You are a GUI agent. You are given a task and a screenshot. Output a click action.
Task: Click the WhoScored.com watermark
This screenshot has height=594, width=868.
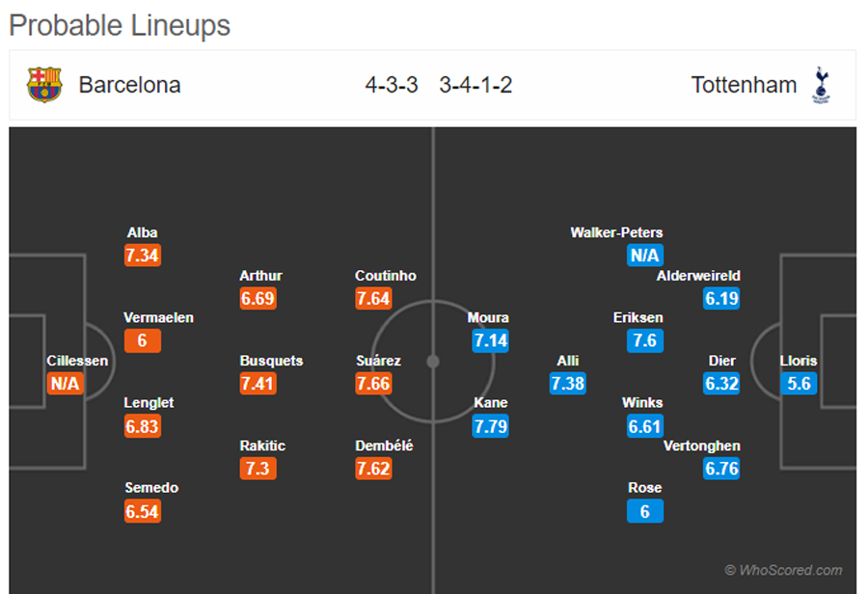(783, 570)
